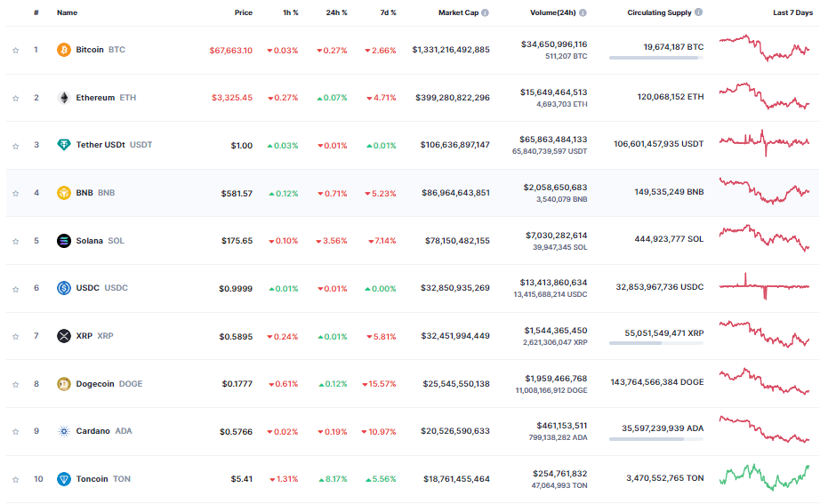The width and height of the screenshot is (828, 504).
Task: Star Bitcoin to add to watchlist
Action: (x=15, y=50)
